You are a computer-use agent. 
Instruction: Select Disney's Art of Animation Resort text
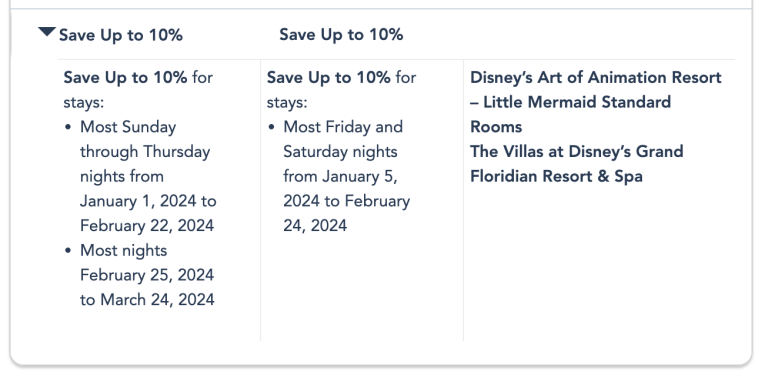click(x=596, y=77)
